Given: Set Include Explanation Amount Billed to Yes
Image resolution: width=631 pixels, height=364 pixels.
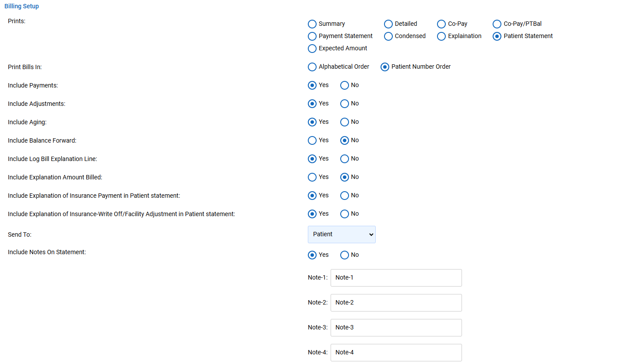Looking at the screenshot, I should [312, 177].
